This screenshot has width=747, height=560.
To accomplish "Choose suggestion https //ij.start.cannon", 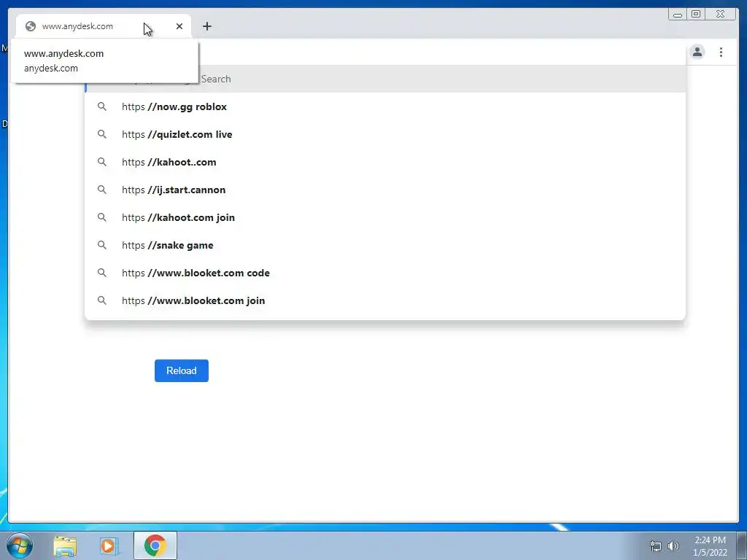I will coord(385,190).
